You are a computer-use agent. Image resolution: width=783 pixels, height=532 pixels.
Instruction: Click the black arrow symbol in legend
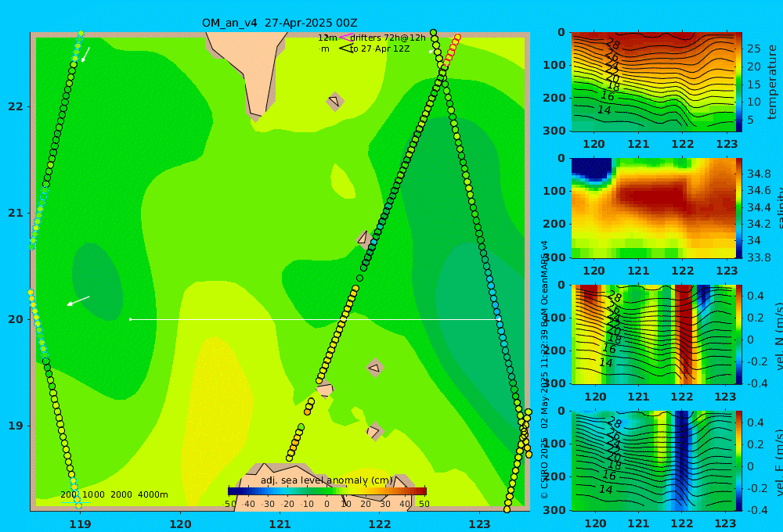pos(345,49)
